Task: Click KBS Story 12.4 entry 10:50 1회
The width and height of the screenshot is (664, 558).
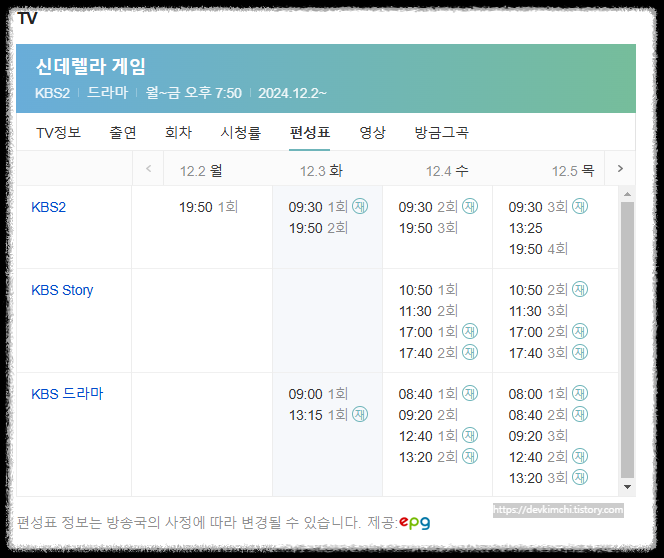Action: click(x=429, y=290)
